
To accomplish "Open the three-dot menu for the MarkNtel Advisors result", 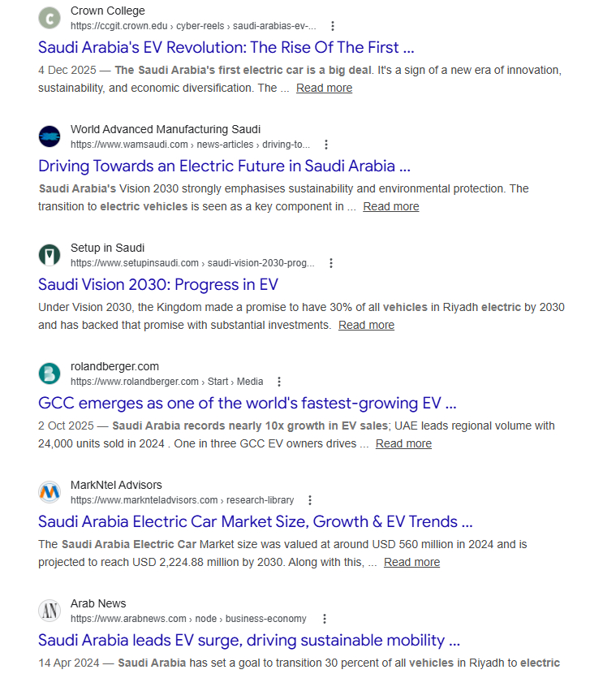I will click(x=310, y=500).
